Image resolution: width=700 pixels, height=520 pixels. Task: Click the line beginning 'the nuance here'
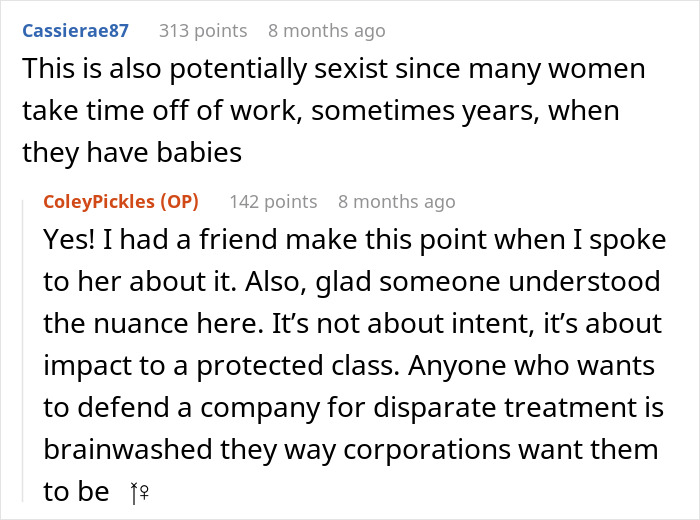(x=352, y=323)
